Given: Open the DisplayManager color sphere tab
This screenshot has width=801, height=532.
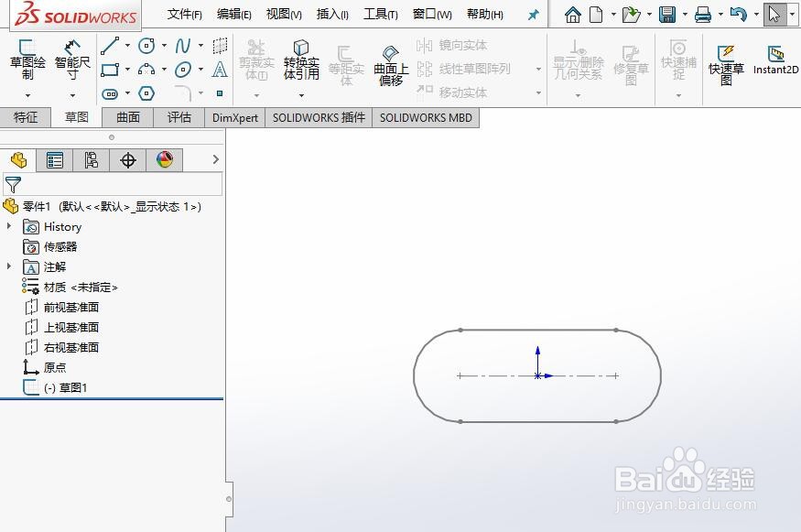Looking at the screenshot, I should point(165,160).
